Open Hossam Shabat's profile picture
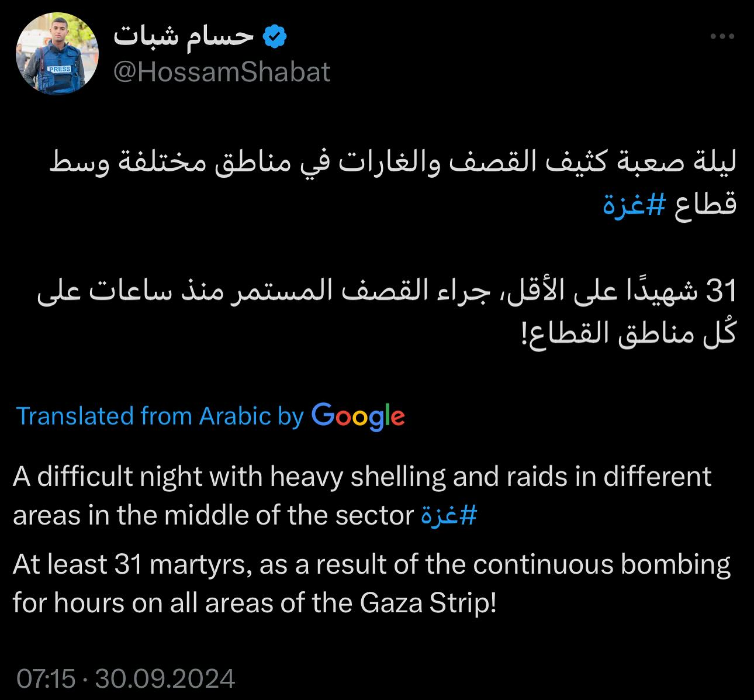The image size is (754, 700). (x=57, y=54)
